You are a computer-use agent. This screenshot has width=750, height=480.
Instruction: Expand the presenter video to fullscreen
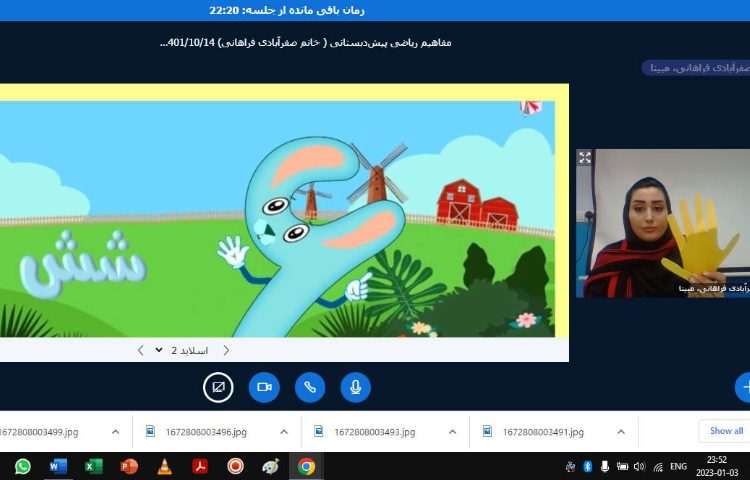(585, 157)
